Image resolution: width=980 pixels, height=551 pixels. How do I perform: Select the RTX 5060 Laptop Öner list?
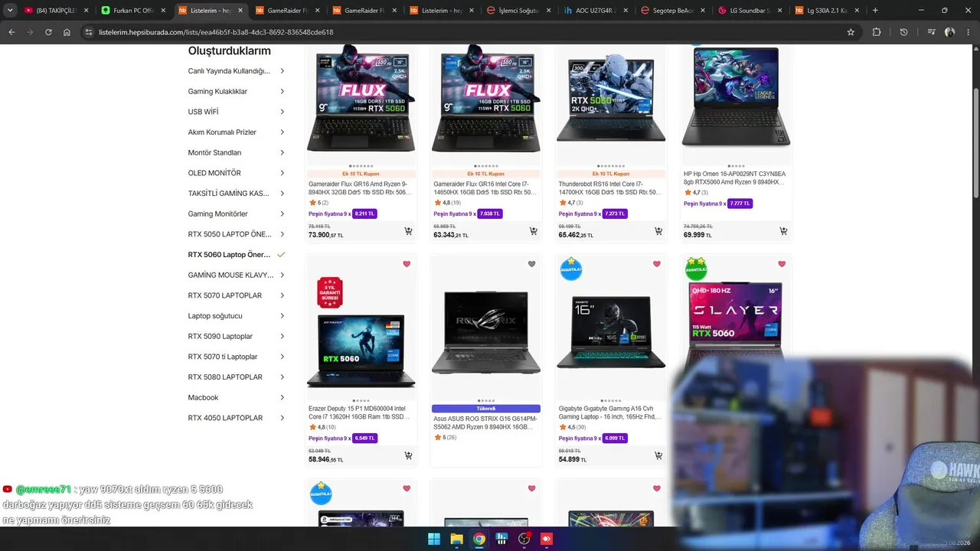(236, 255)
